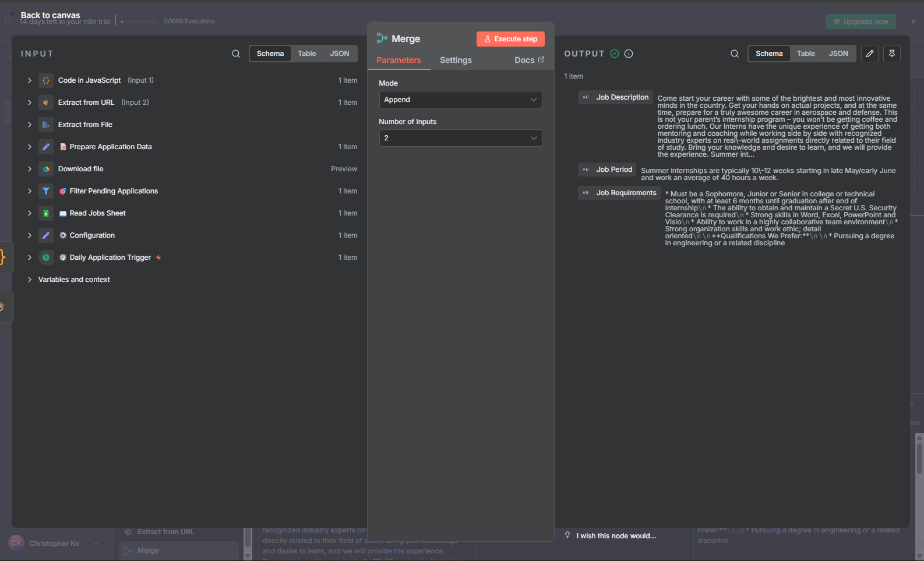Open the Mode dropdown showing Append
This screenshot has height=561, width=924.
click(460, 100)
